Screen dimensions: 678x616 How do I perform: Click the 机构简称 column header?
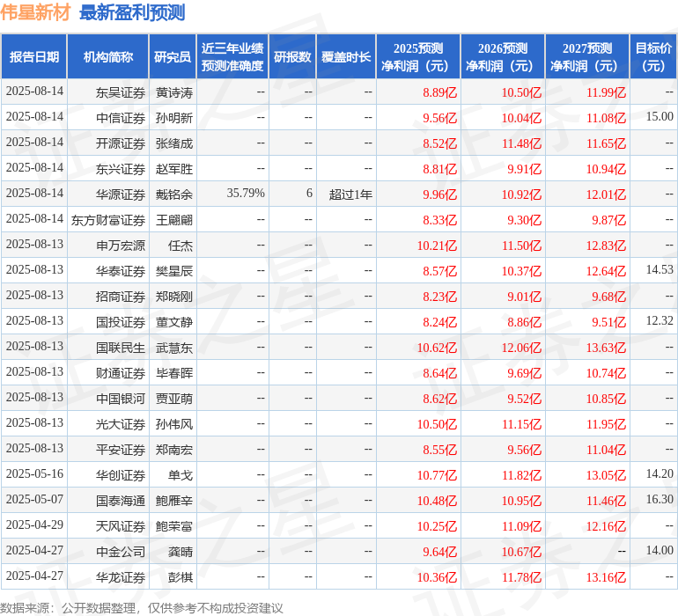click(x=107, y=57)
